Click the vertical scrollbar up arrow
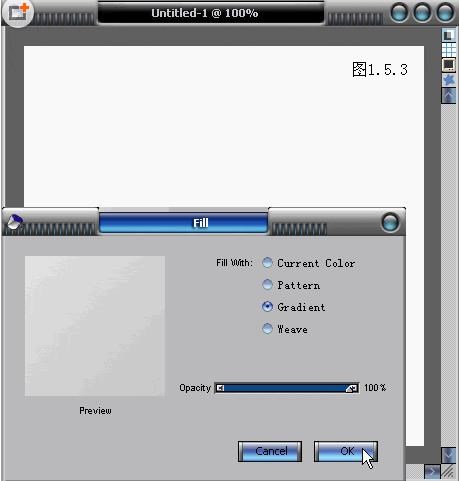Image resolution: width=459 pixels, height=481 pixels. coord(449,96)
